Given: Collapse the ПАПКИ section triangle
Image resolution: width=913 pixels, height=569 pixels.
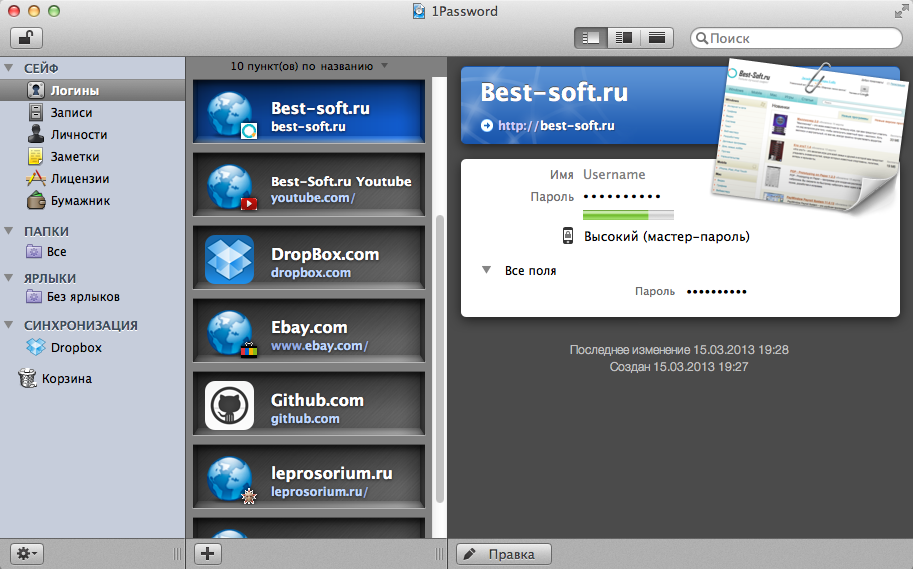Looking at the screenshot, I should [x=9, y=231].
